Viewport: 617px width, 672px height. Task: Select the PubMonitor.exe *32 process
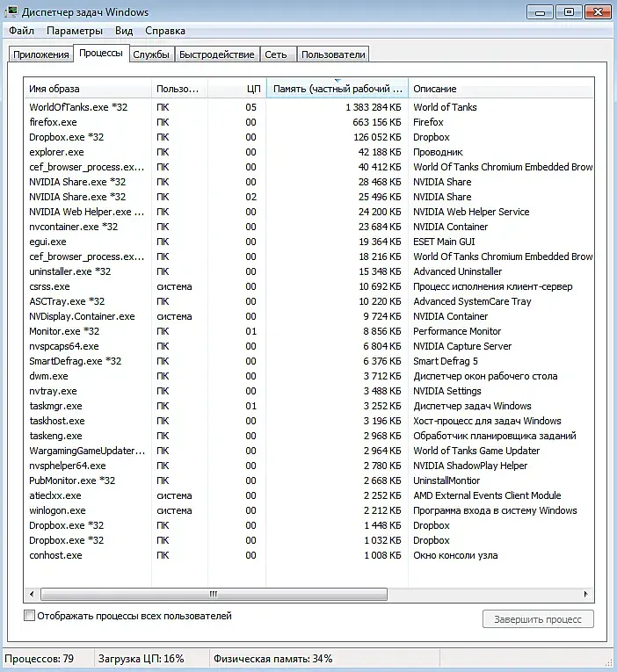(308, 481)
